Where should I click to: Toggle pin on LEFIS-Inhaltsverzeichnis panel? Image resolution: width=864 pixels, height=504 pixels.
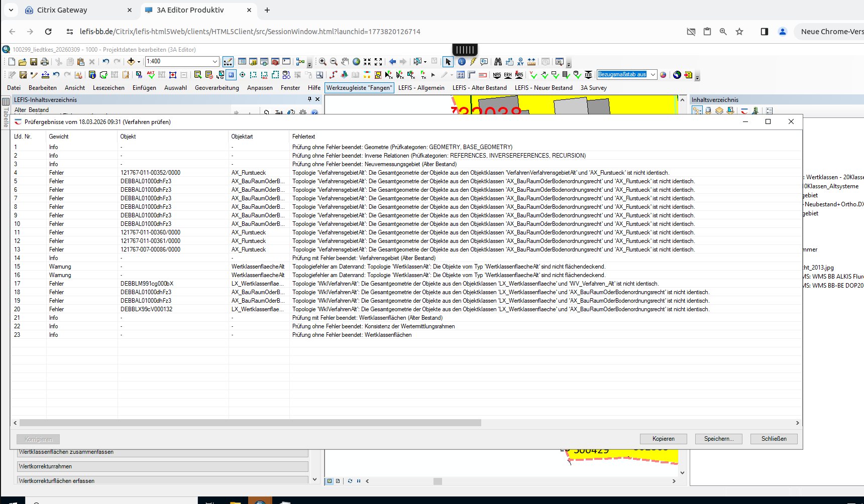(x=309, y=99)
